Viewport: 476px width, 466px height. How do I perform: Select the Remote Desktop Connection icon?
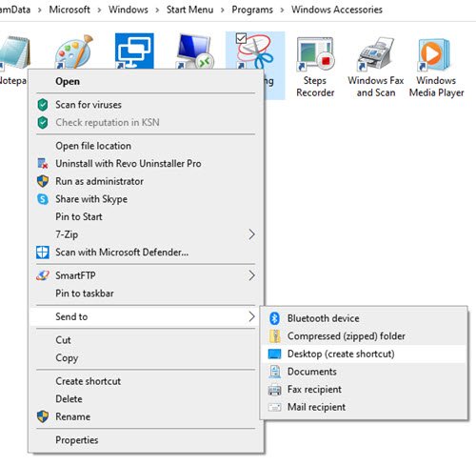coord(194,51)
